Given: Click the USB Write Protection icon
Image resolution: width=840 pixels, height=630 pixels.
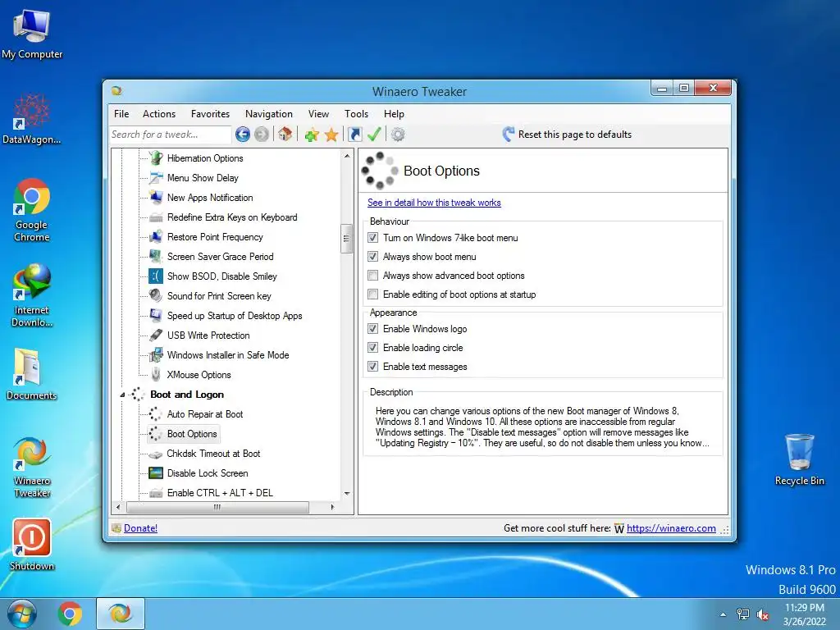Looking at the screenshot, I should [x=156, y=336].
